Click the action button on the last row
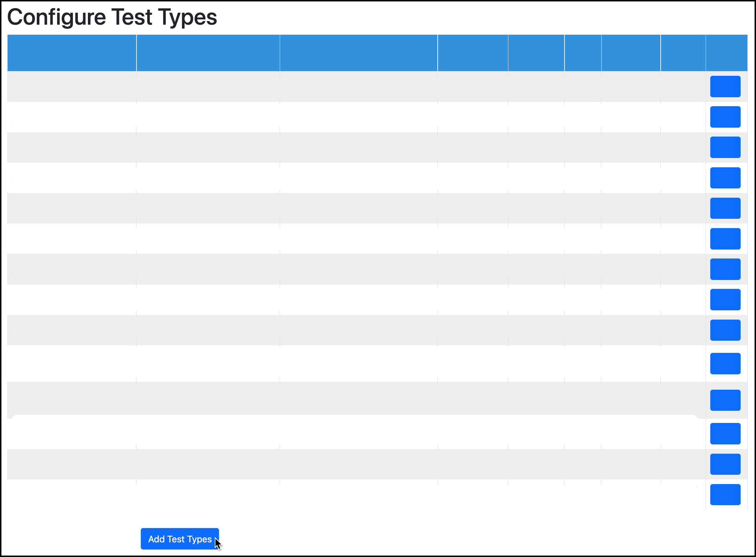 (x=725, y=494)
